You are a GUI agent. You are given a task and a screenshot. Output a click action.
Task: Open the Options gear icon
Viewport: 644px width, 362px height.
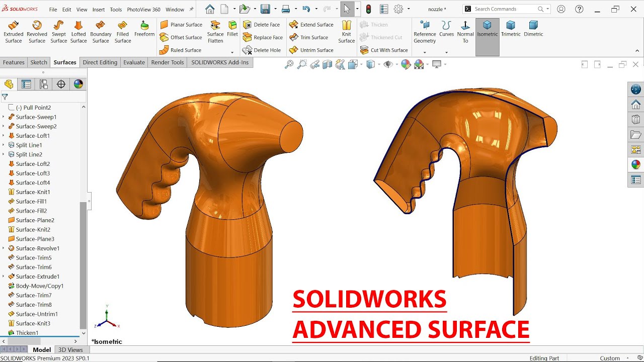[398, 9]
